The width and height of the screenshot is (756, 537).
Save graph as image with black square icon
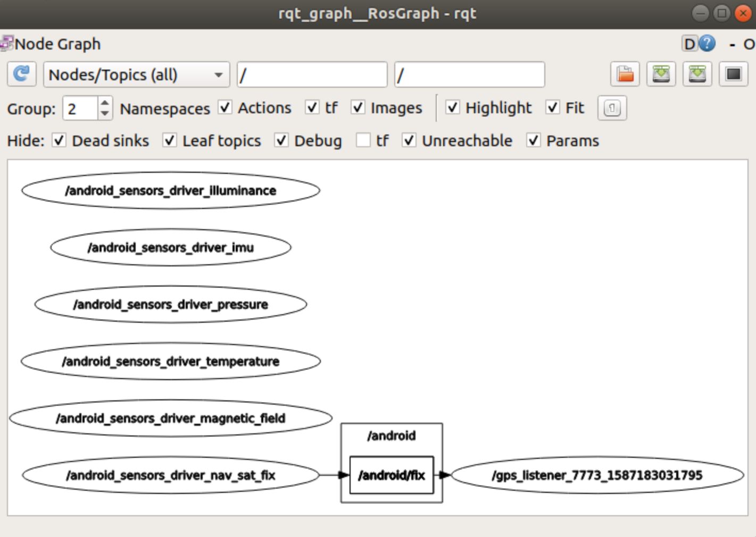[x=733, y=74]
